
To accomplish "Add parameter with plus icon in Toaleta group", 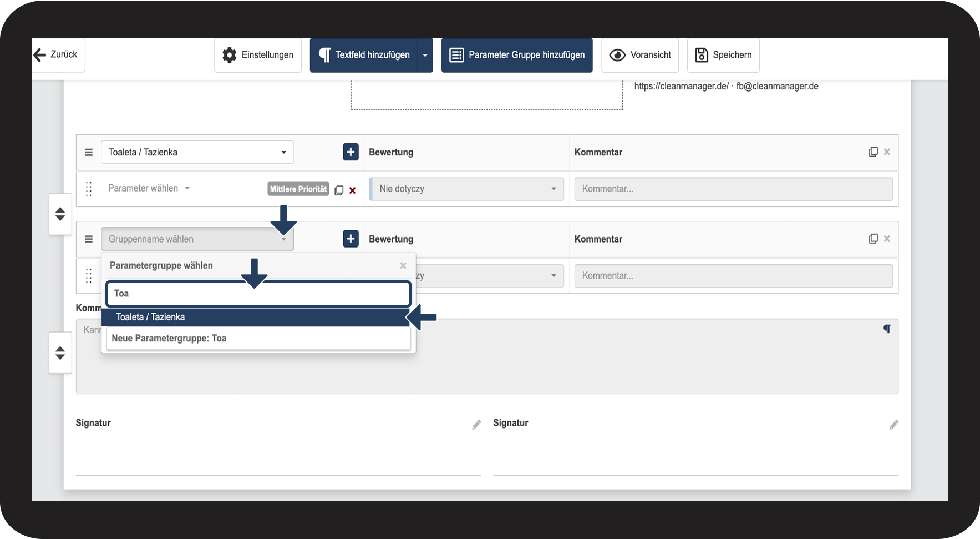I will point(351,152).
